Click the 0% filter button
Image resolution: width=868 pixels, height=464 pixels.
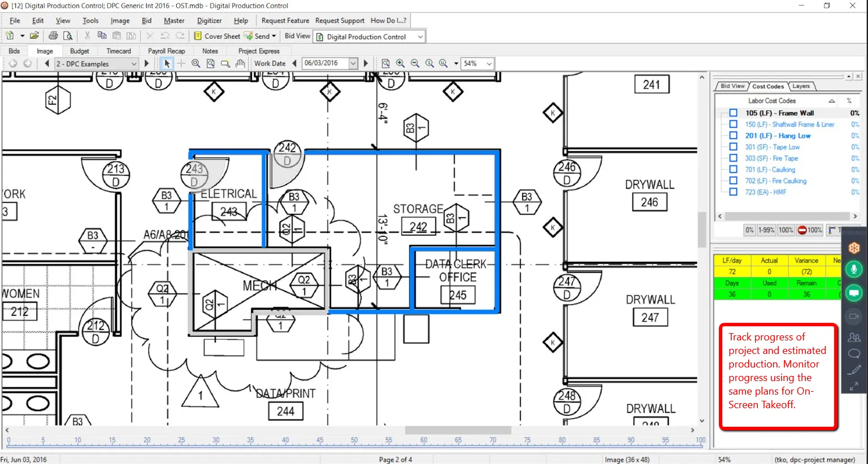click(749, 230)
